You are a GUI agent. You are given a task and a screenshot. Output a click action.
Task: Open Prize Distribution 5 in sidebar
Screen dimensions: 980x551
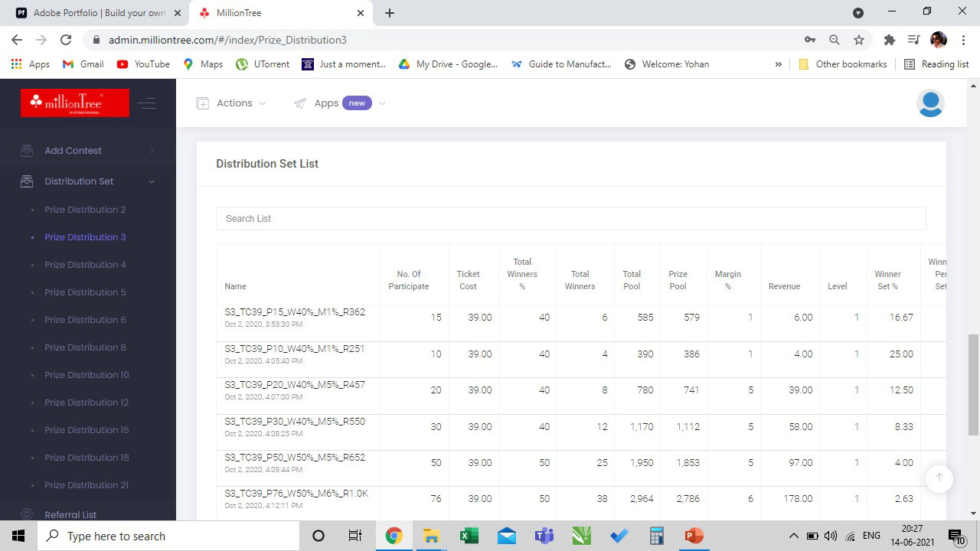(85, 292)
